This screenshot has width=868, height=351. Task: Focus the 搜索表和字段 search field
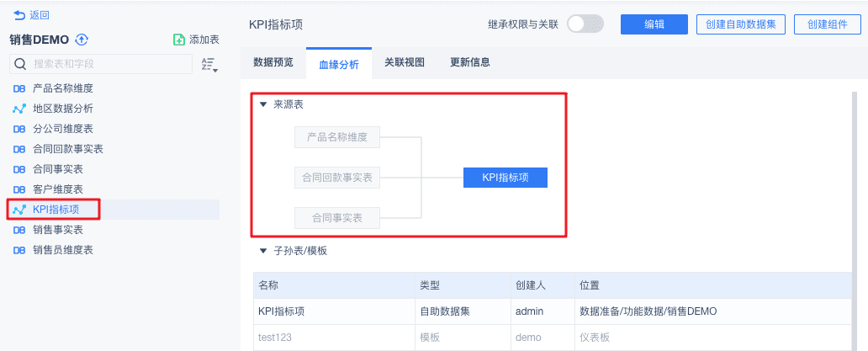pos(109,64)
